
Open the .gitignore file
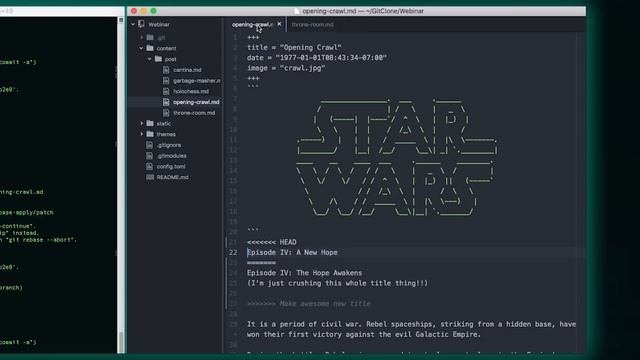169,145
